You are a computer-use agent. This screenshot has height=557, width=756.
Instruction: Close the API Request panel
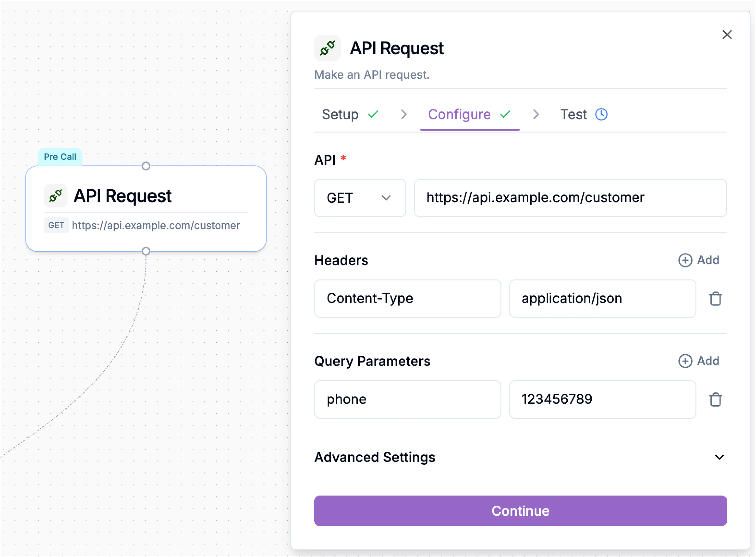(x=727, y=35)
